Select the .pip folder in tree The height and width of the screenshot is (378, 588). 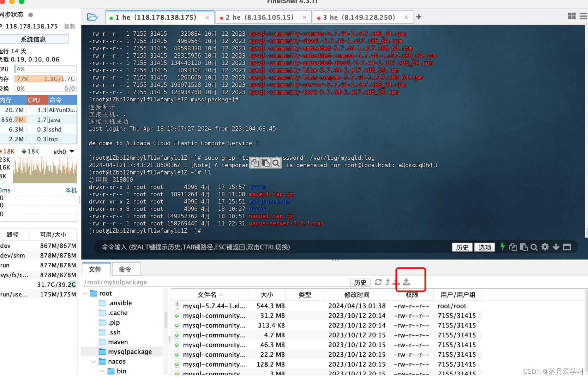coord(114,323)
